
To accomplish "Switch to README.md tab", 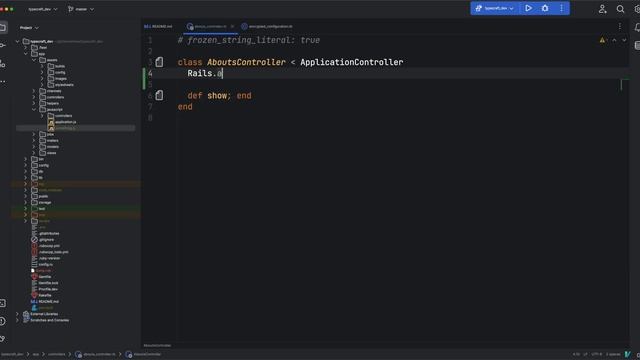I will click(x=158, y=27).
